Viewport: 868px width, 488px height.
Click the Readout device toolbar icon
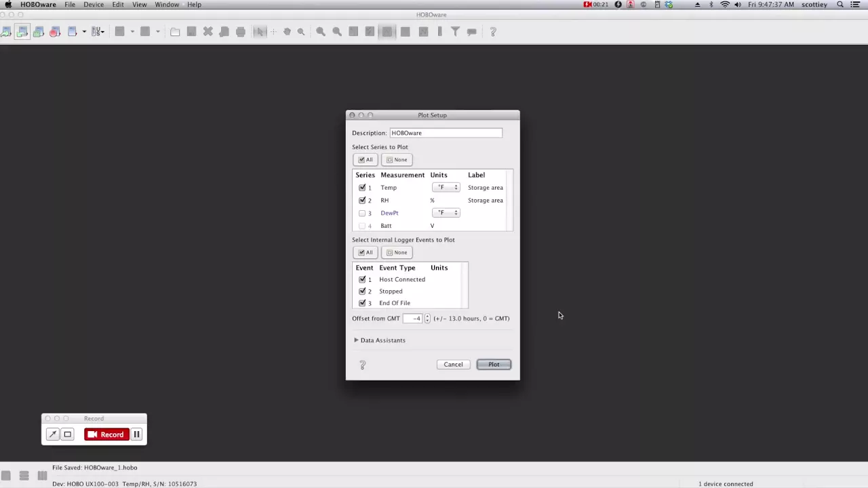click(x=22, y=31)
